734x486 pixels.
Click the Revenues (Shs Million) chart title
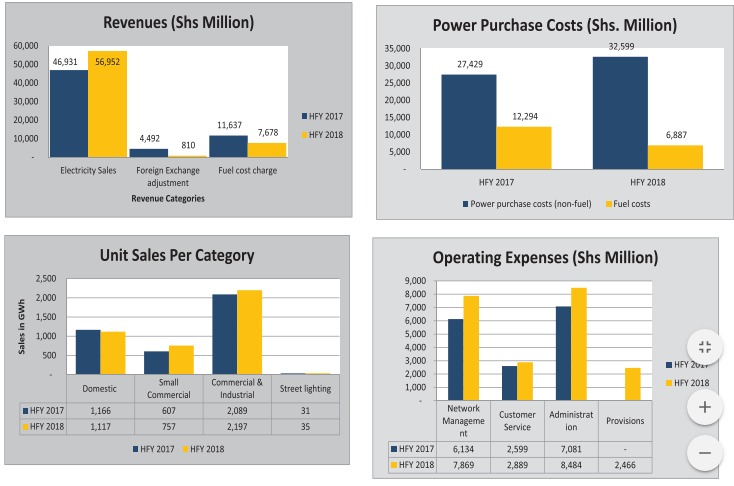pyautogui.click(x=176, y=23)
